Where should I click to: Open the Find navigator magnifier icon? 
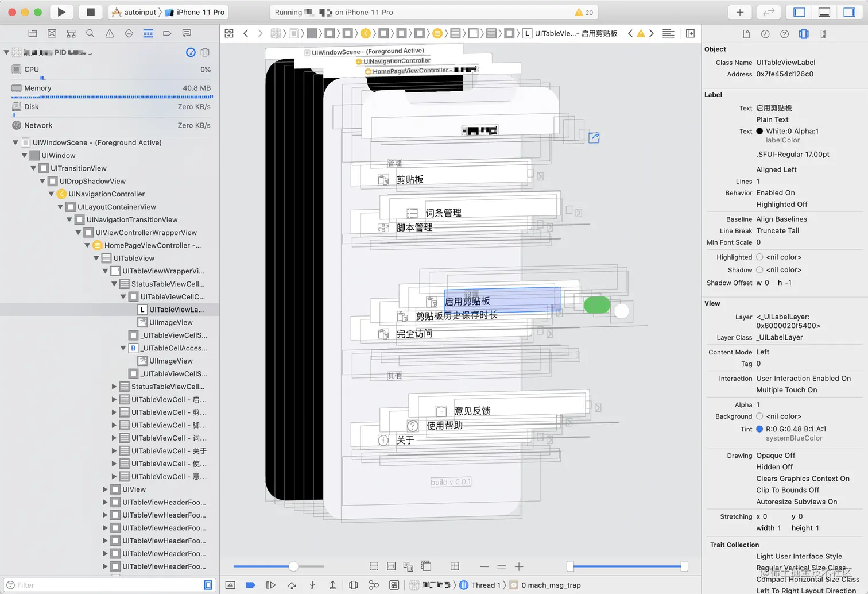coord(90,33)
